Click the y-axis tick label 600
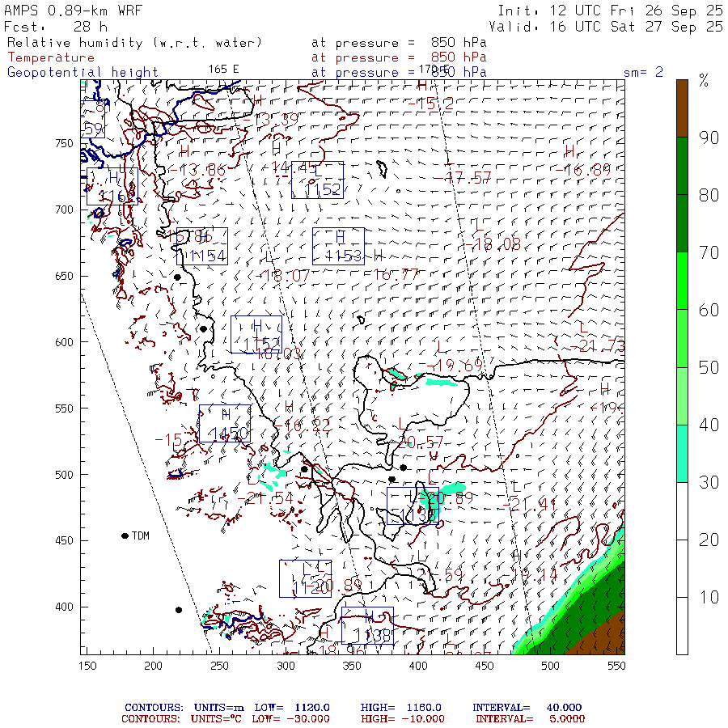728x728 pixels. (x=64, y=342)
